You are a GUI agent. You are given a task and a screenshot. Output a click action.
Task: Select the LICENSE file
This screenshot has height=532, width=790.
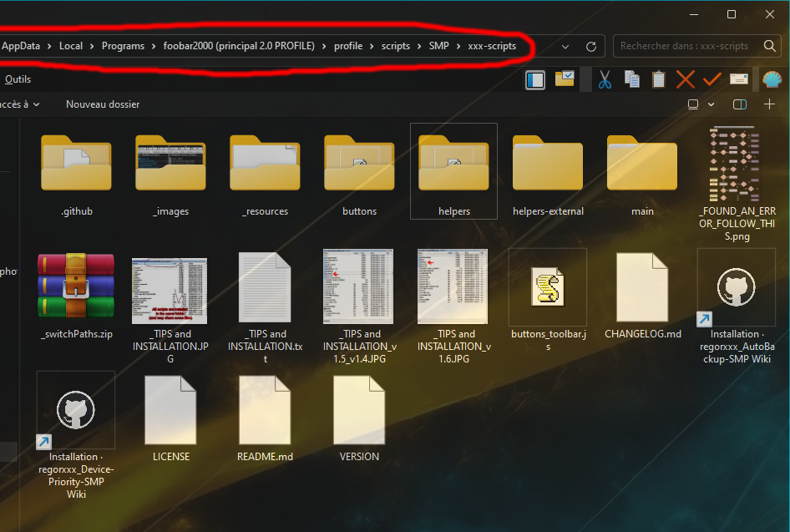coord(171,418)
